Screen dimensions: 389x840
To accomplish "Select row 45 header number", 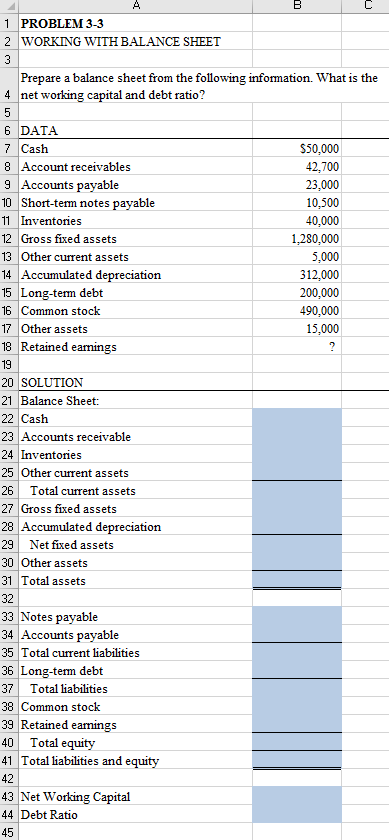I will pos(9,832).
